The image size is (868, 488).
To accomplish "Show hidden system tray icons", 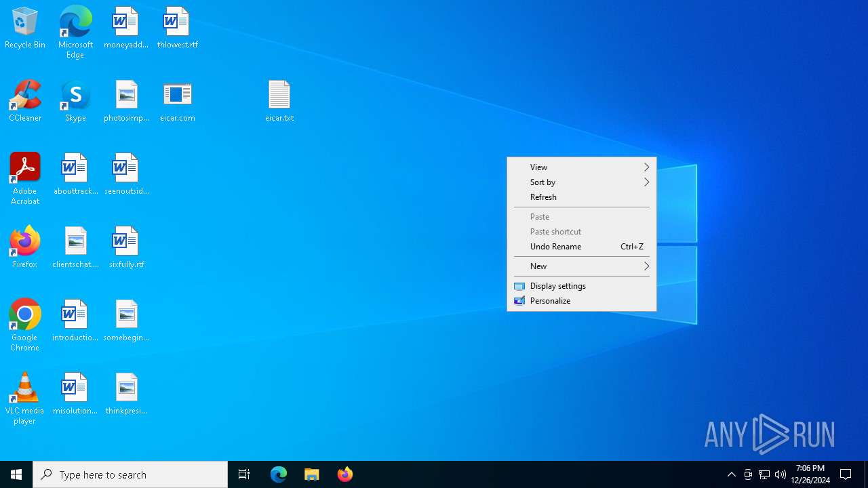I will (x=731, y=474).
